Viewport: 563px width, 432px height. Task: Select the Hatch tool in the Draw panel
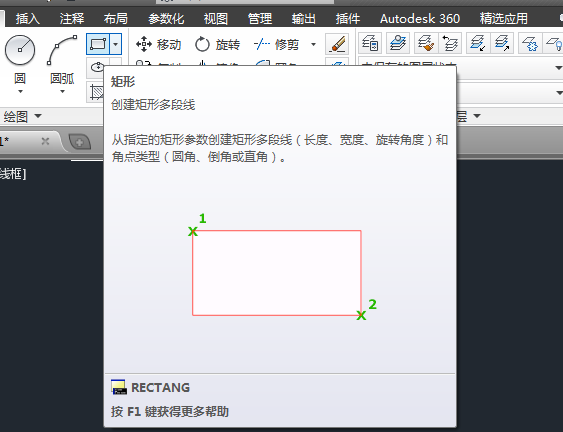tap(96, 92)
